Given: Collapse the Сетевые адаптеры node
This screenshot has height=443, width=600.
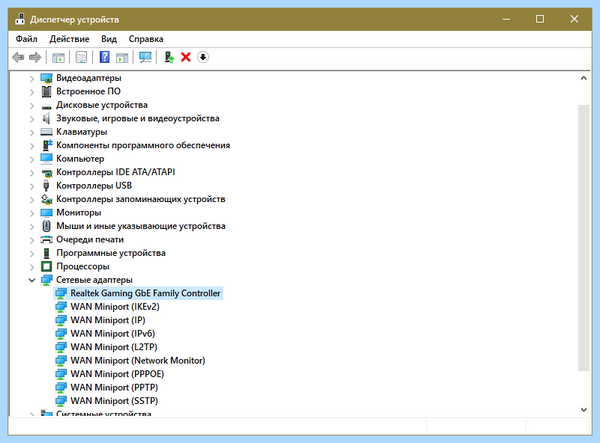Looking at the screenshot, I should [x=32, y=280].
